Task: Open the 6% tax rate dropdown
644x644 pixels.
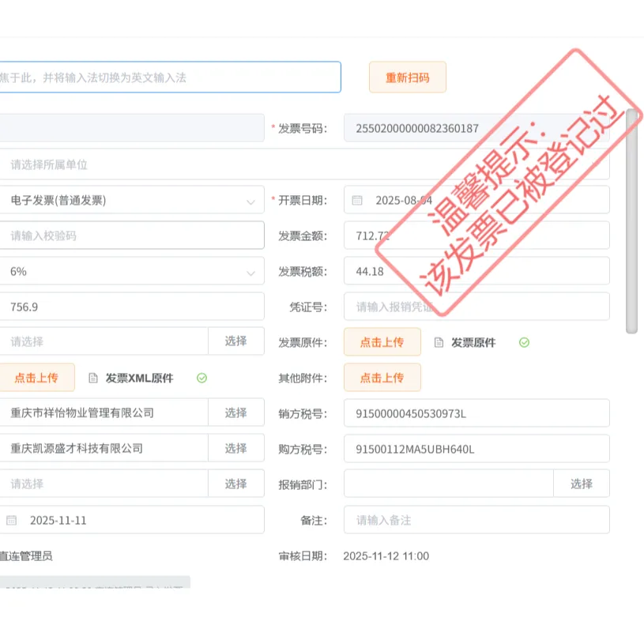Action: pyautogui.click(x=252, y=270)
